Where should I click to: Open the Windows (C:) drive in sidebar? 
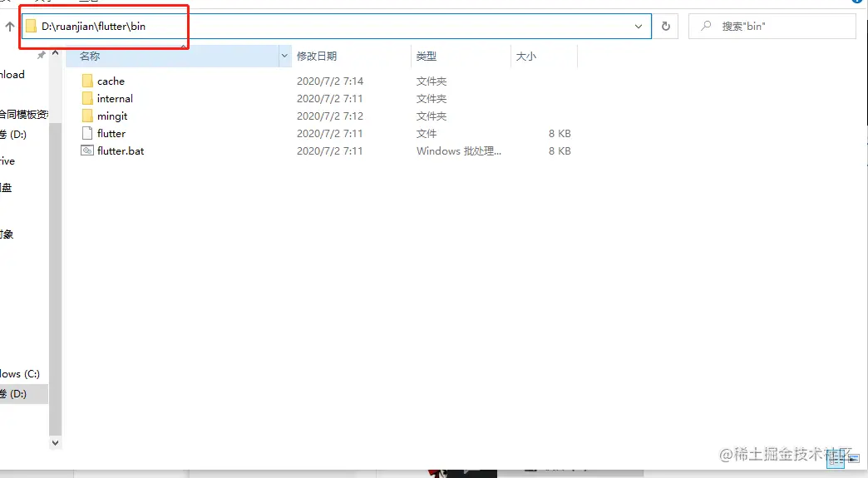point(20,374)
